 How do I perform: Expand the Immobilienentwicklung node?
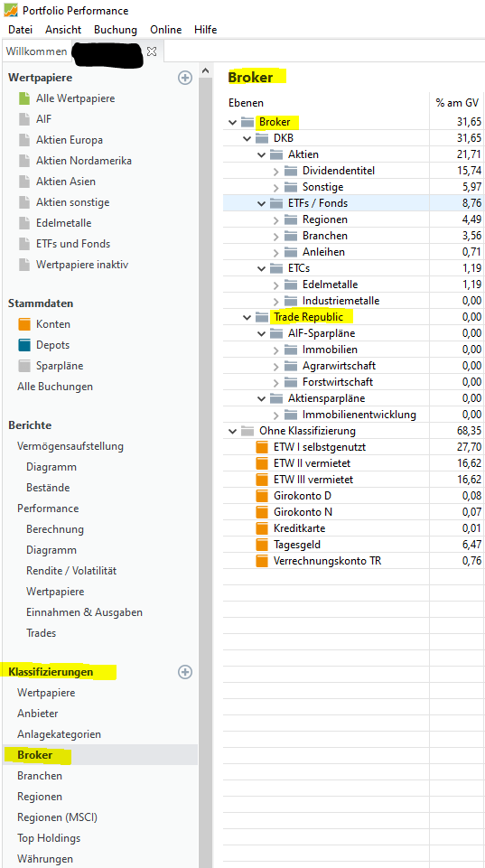coord(276,415)
